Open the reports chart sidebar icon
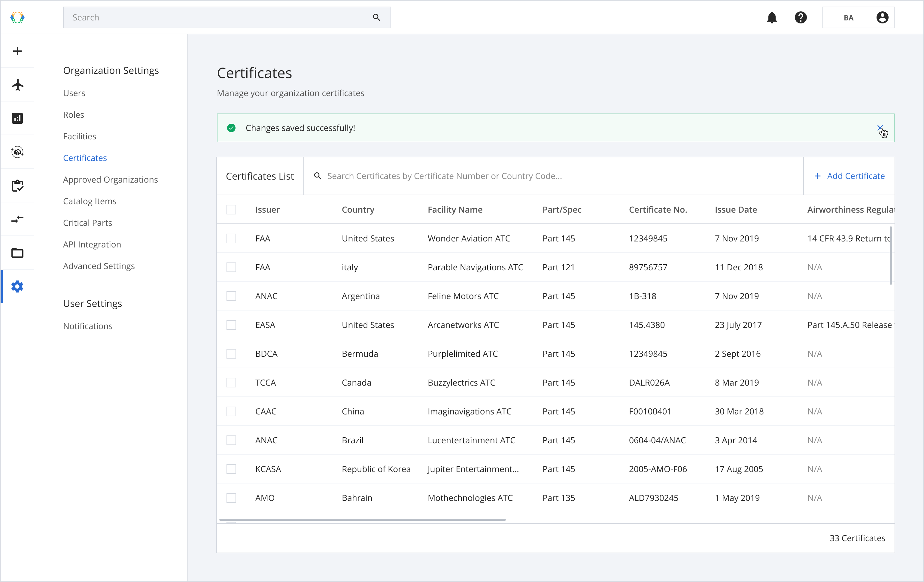 click(x=17, y=118)
